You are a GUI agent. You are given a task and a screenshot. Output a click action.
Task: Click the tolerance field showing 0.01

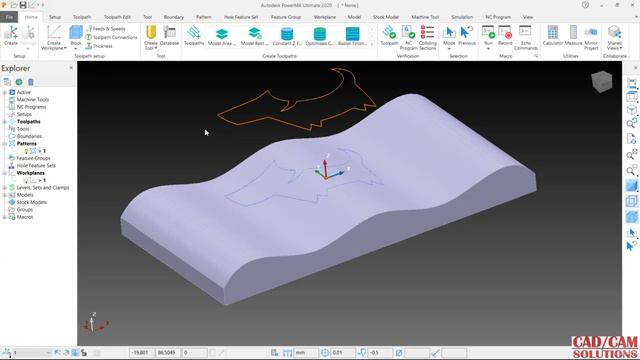coord(343,353)
